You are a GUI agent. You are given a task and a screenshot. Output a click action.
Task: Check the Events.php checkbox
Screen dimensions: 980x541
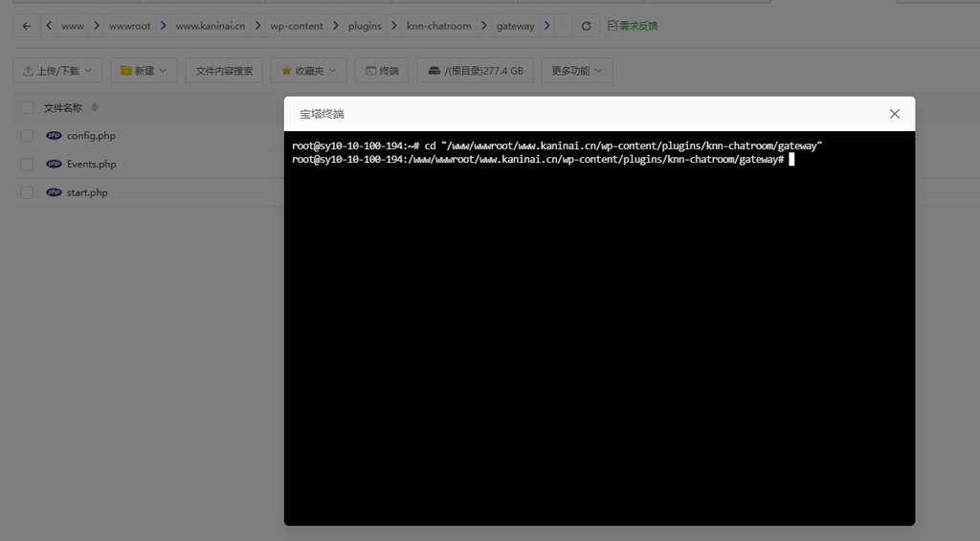27,164
